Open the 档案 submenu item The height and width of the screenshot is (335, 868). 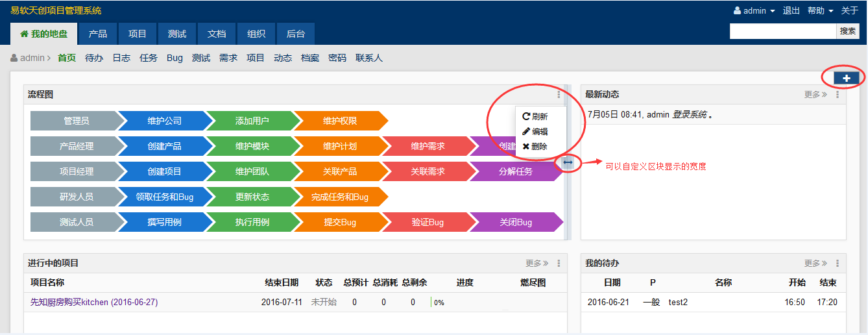coord(310,58)
